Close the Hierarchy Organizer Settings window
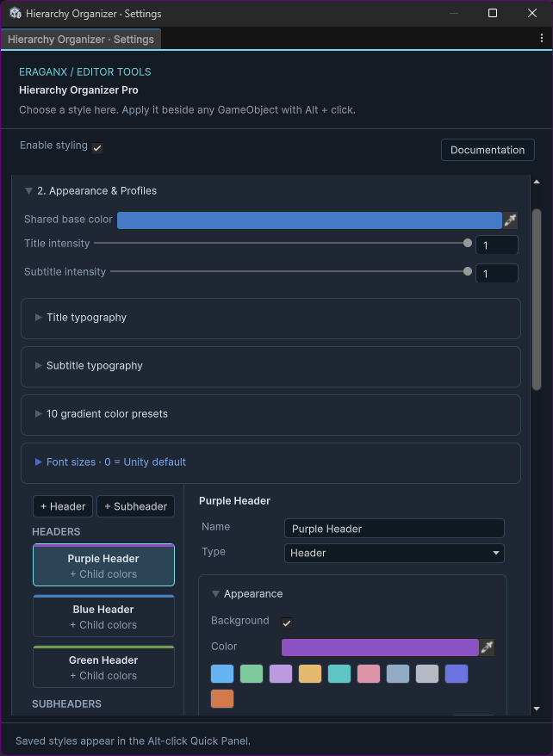This screenshot has height=756, width=553. [x=531, y=13]
